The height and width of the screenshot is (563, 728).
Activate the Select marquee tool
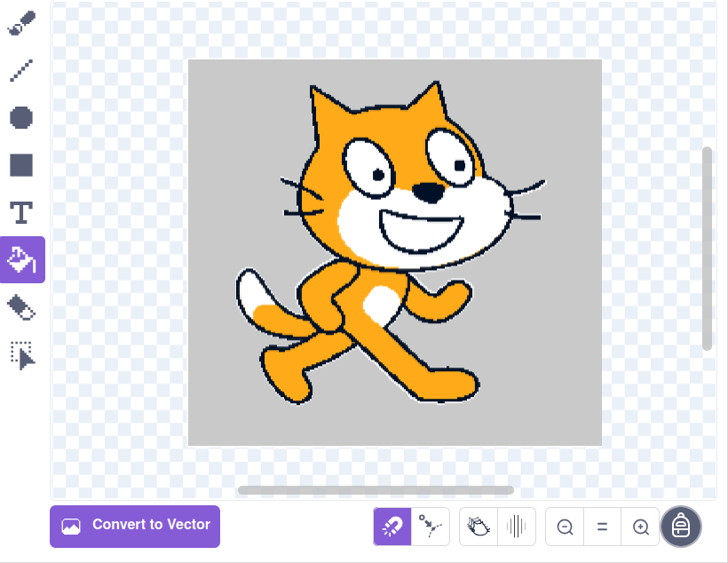(21, 354)
